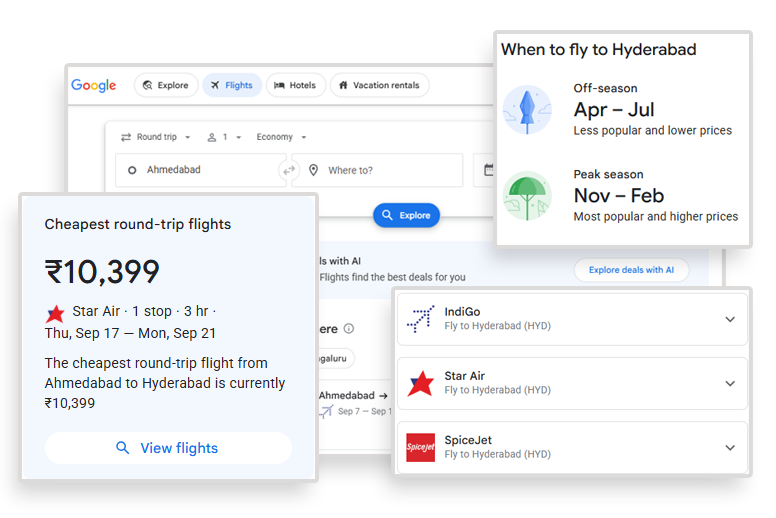Image resolution: width=776 pixels, height=518 pixels.
Task: Click 'When to fly to Hyderabad' heading
Action: tap(598, 49)
